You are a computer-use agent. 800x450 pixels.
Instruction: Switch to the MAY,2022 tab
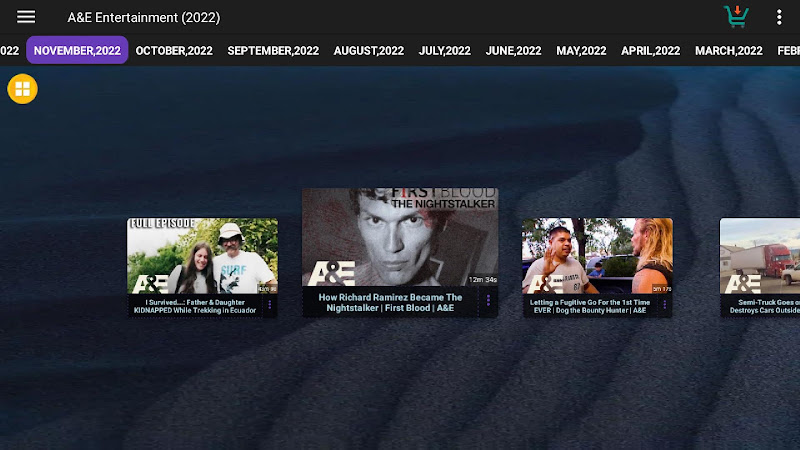581,51
